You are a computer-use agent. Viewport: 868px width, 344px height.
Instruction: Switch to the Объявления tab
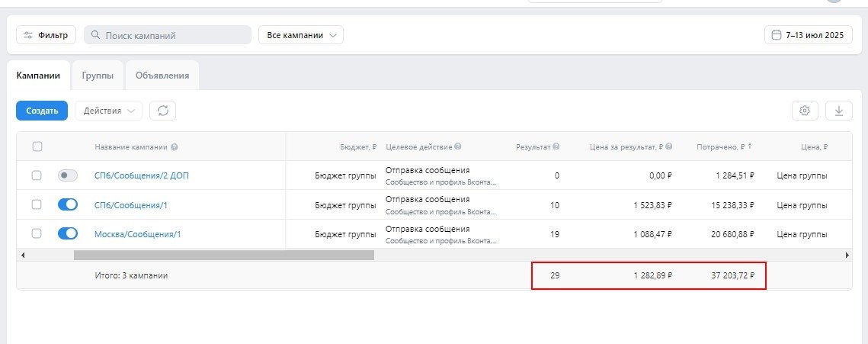click(162, 76)
